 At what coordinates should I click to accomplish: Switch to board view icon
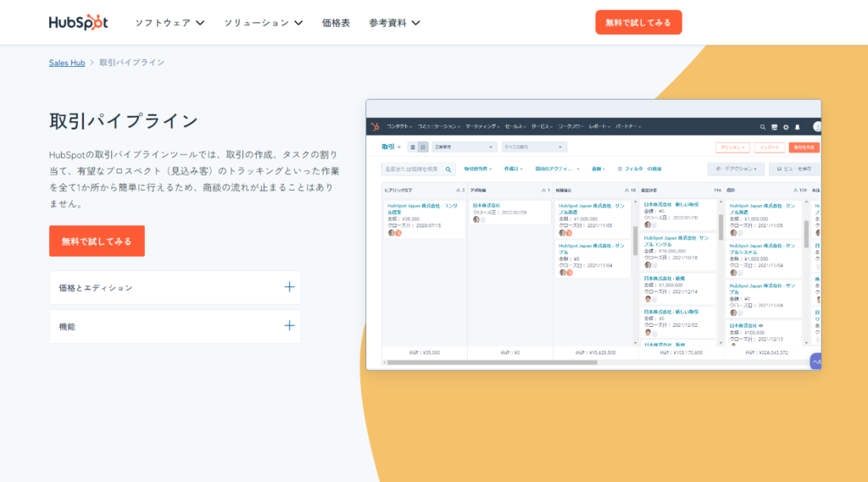point(423,147)
